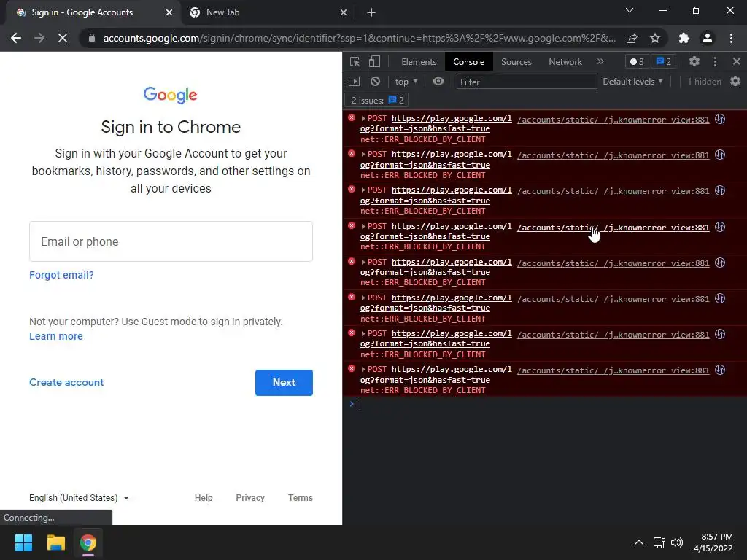Click replay XHR icon on first error
The image size is (747, 560).
(720, 119)
